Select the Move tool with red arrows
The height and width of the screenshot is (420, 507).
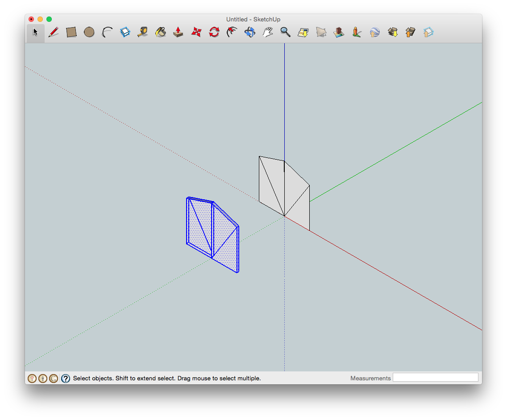(x=196, y=32)
